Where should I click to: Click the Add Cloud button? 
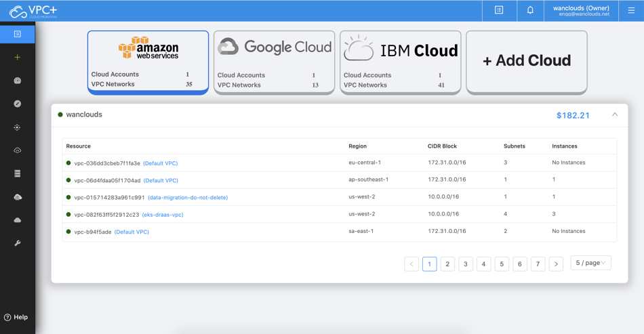point(526,61)
